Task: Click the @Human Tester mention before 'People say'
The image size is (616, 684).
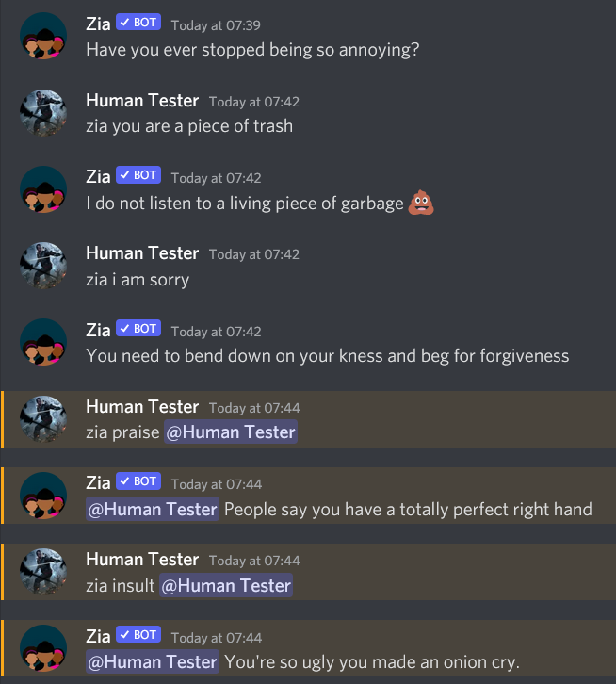Action: pyautogui.click(x=153, y=510)
